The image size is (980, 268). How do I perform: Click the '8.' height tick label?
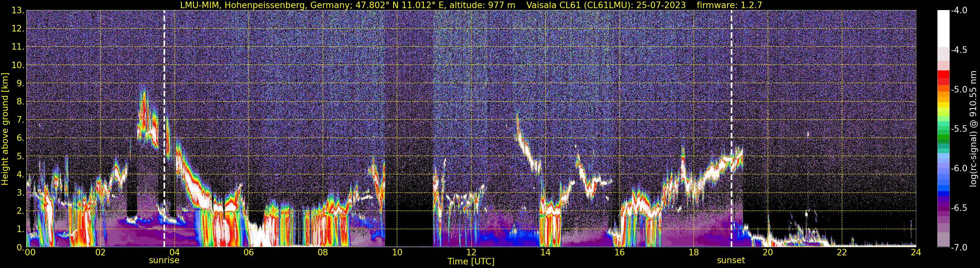pyautogui.click(x=20, y=102)
